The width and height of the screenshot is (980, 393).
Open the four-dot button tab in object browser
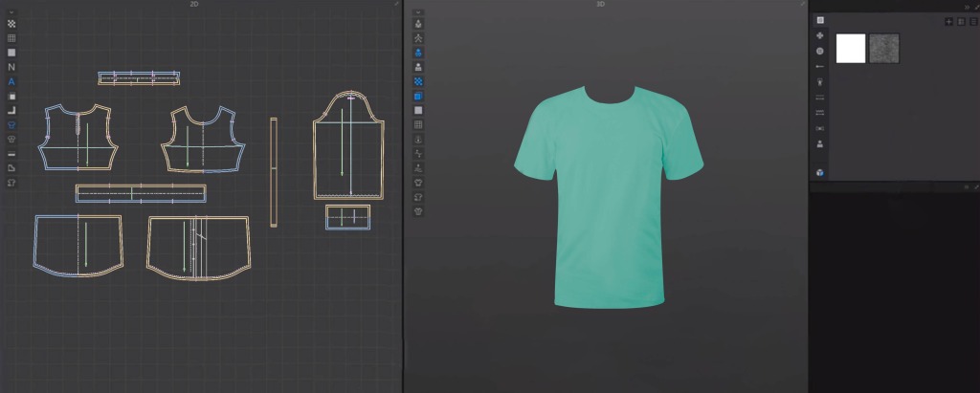820,35
